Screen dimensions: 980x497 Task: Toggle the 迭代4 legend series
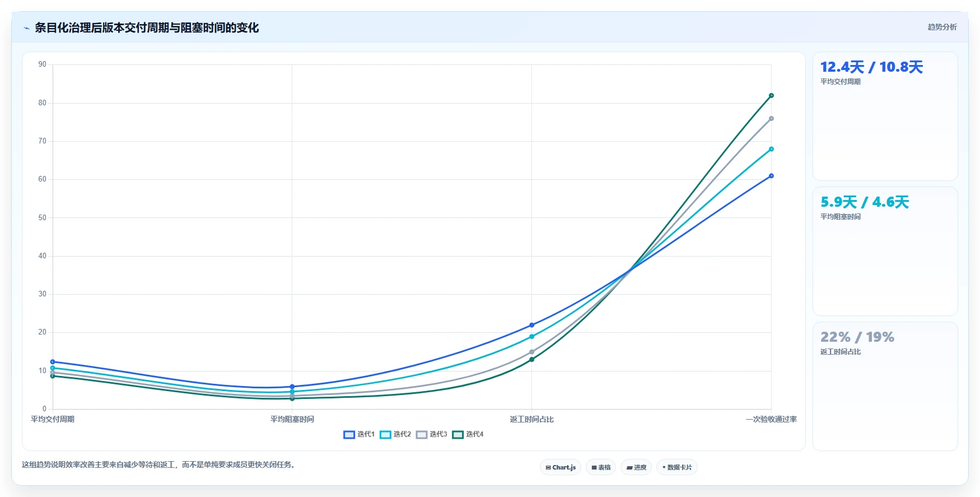click(468, 434)
